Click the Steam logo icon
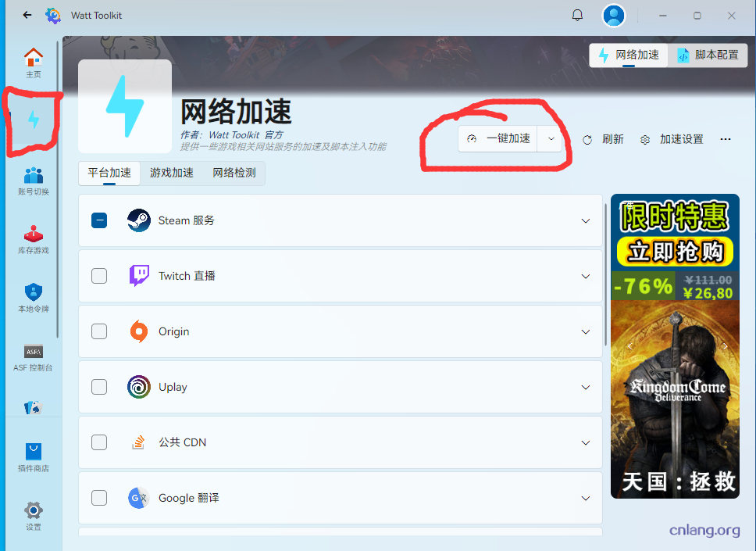Image resolution: width=756 pixels, height=551 pixels. point(139,220)
